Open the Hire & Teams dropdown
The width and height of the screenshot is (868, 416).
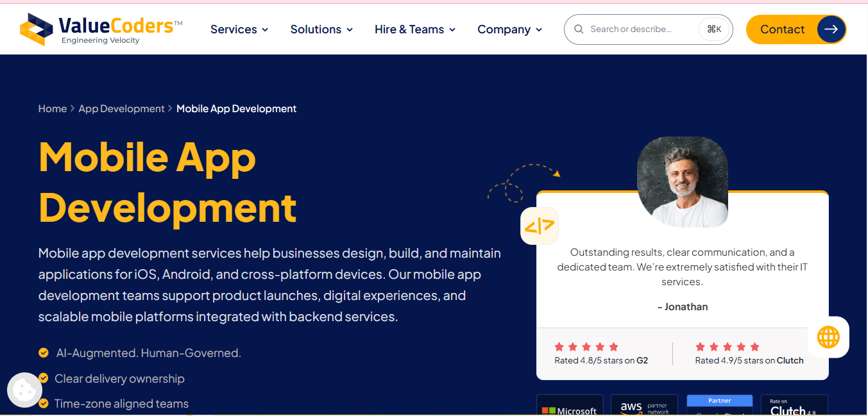point(415,29)
